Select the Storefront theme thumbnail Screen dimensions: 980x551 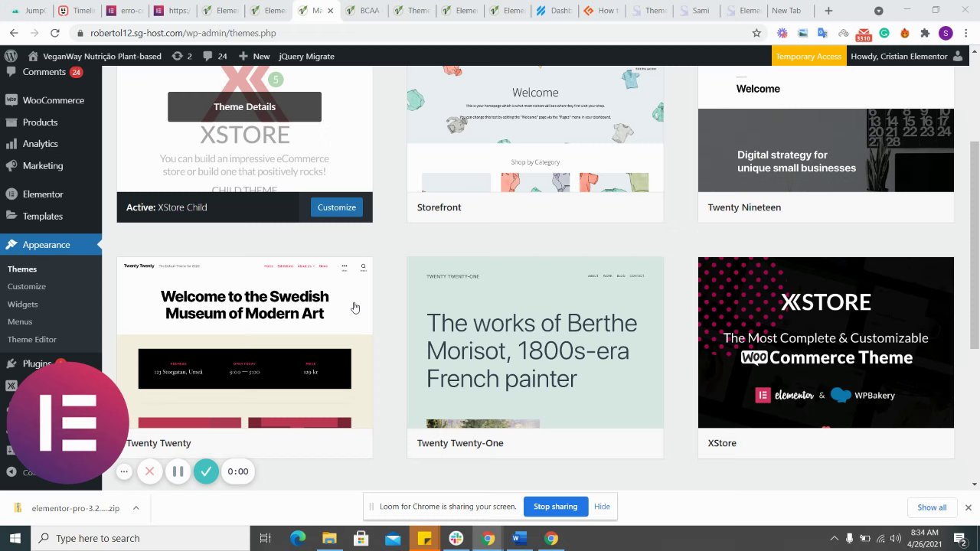[x=535, y=129]
